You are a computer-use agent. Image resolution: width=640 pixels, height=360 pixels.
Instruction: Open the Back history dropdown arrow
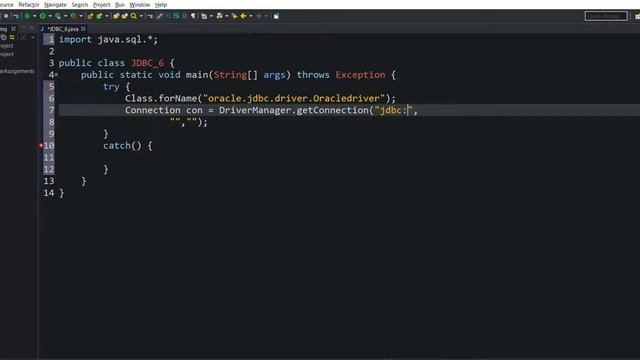251,16
